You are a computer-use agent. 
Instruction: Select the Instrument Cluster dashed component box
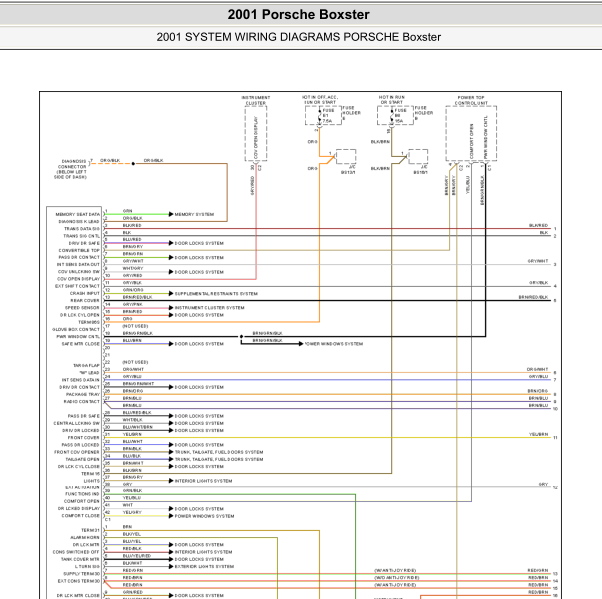pyautogui.click(x=256, y=133)
